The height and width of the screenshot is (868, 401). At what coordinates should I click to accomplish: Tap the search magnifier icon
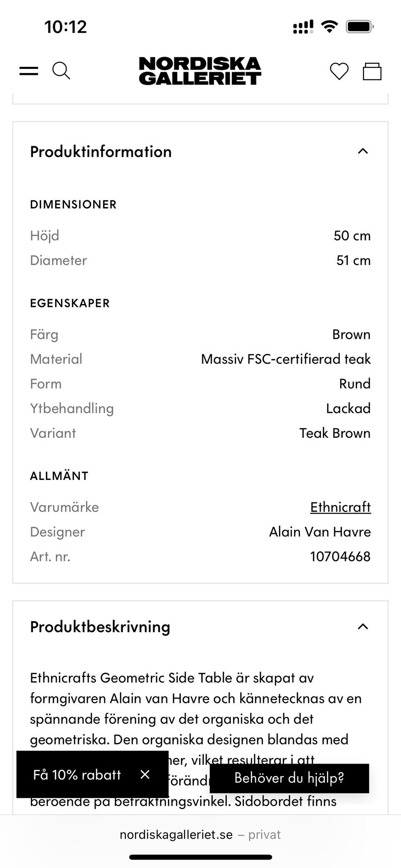click(61, 71)
